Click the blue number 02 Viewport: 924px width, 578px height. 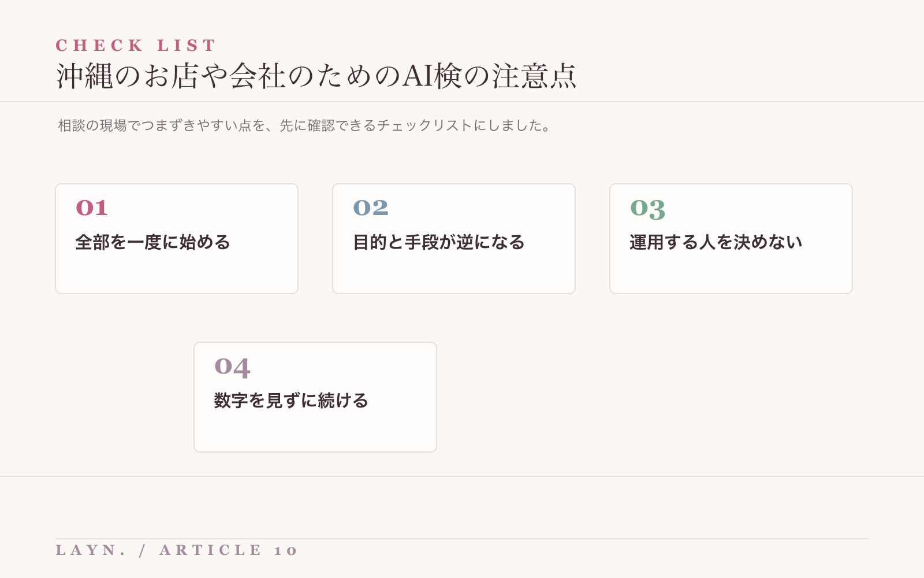click(x=371, y=208)
